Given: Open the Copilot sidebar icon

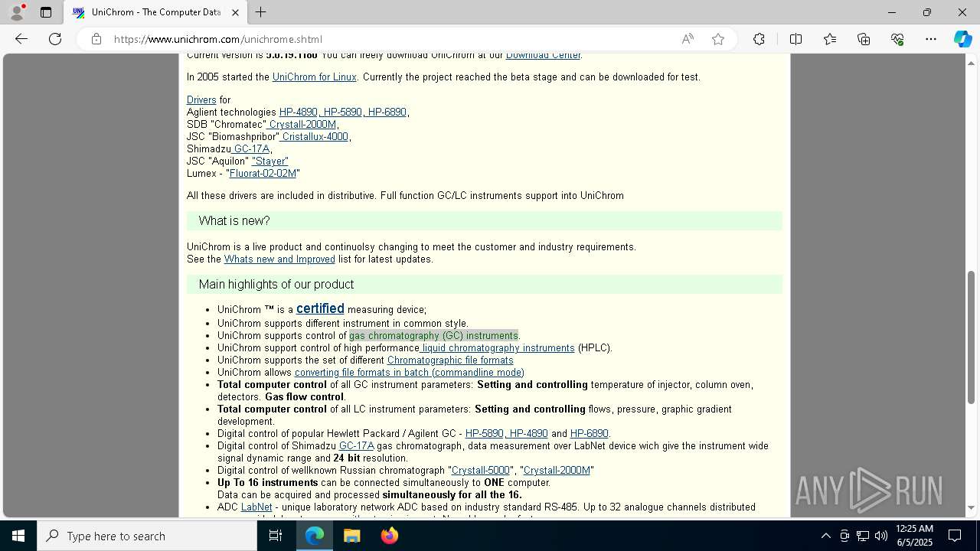Looking at the screenshot, I should tap(962, 39).
